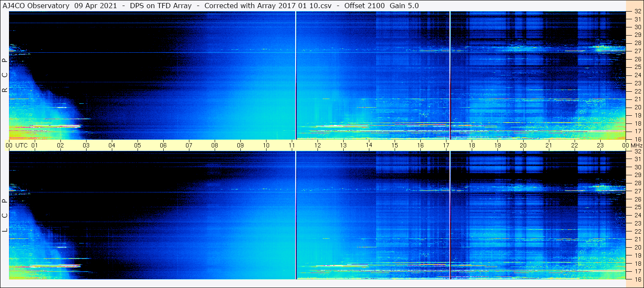
Task: Click the 16 hour label on UTC axis
Action: point(420,145)
